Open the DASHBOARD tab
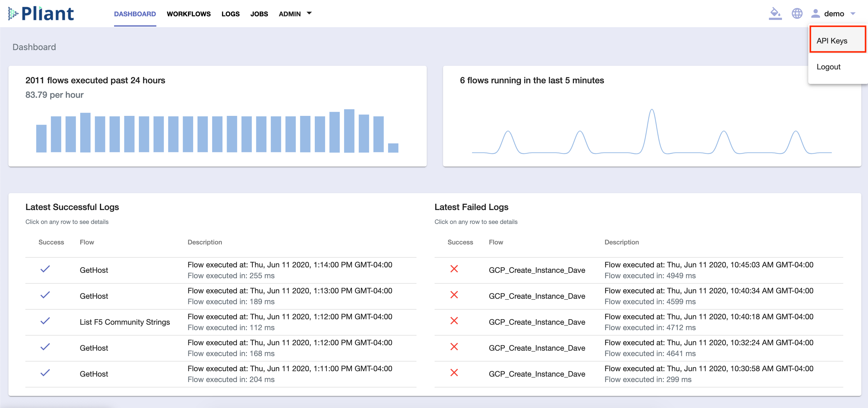 coord(135,14)
